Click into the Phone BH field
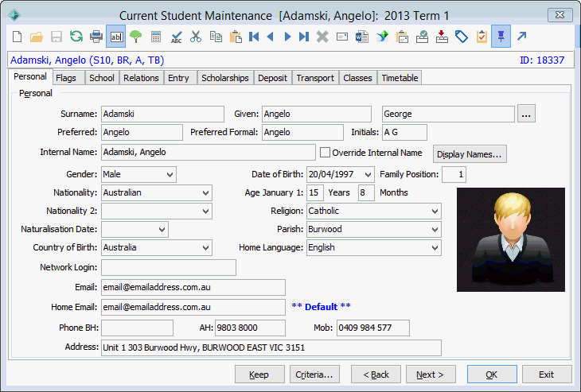The image size is (581, 392). (137, 328)
